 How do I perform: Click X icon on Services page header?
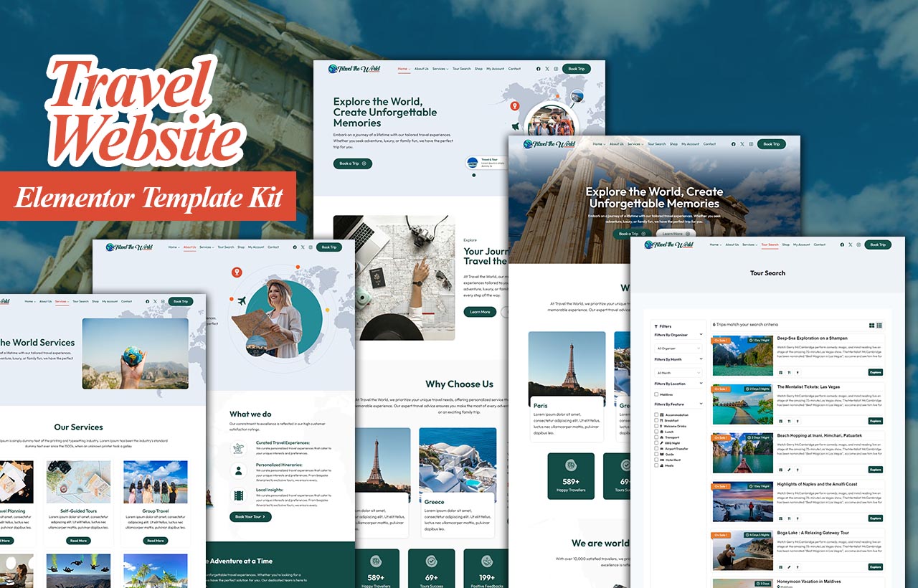(156, 301)
